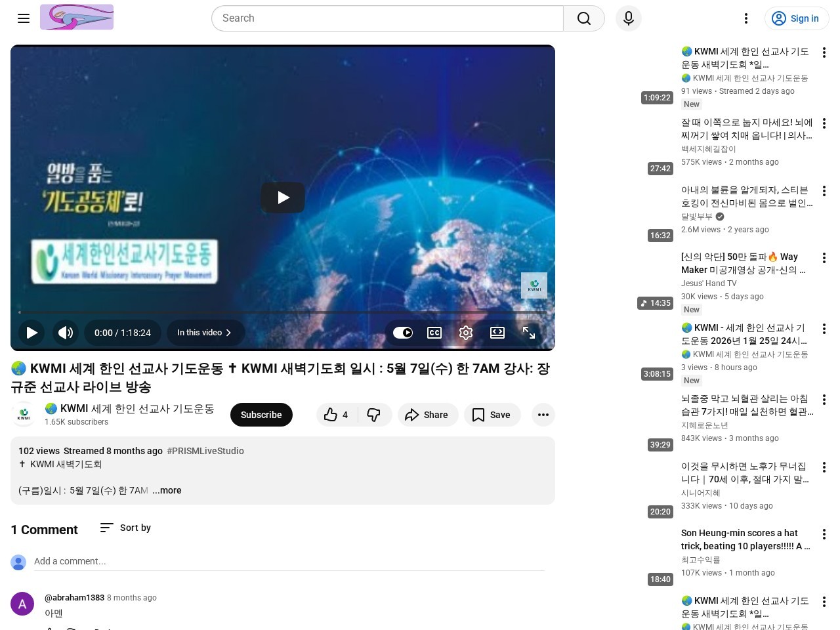Open more actions menu below video

pyautogui.click(x=543, y=415)
